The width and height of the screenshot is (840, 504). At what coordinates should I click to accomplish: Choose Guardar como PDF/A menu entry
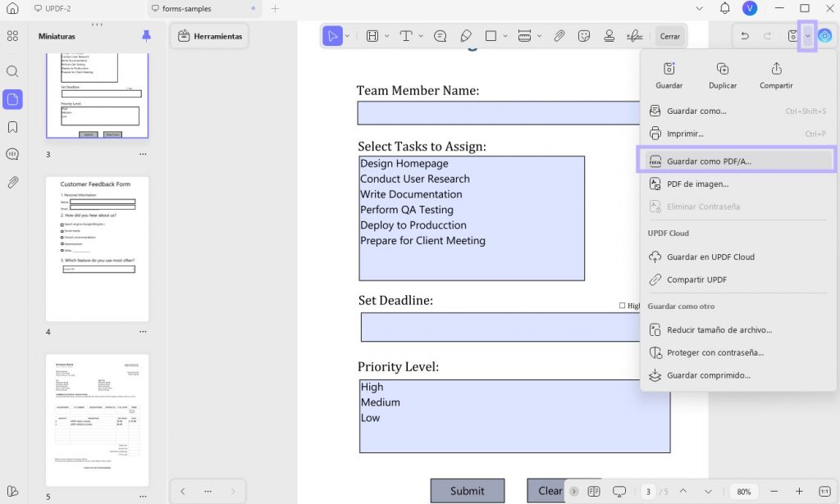pos(737,161)
